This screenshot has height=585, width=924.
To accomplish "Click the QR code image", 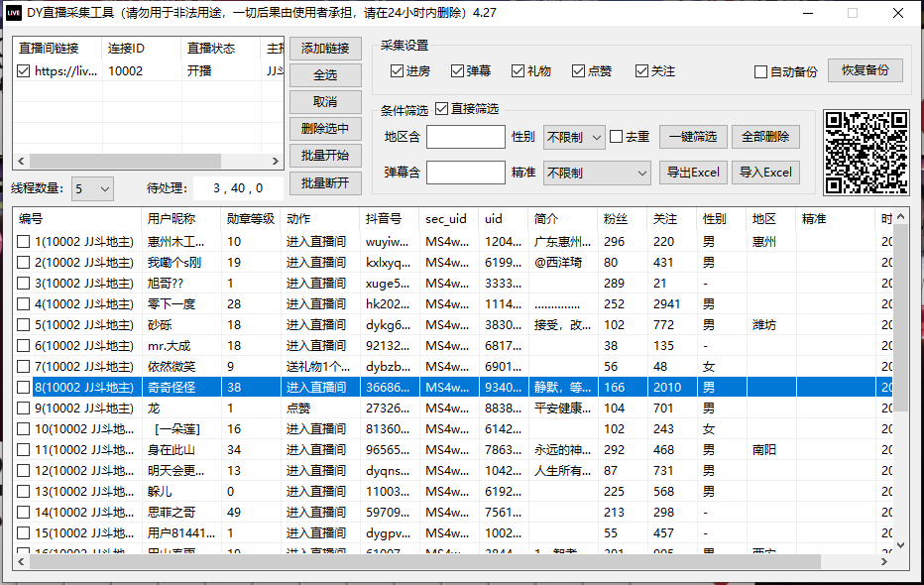I will click(x=866, y=152).
